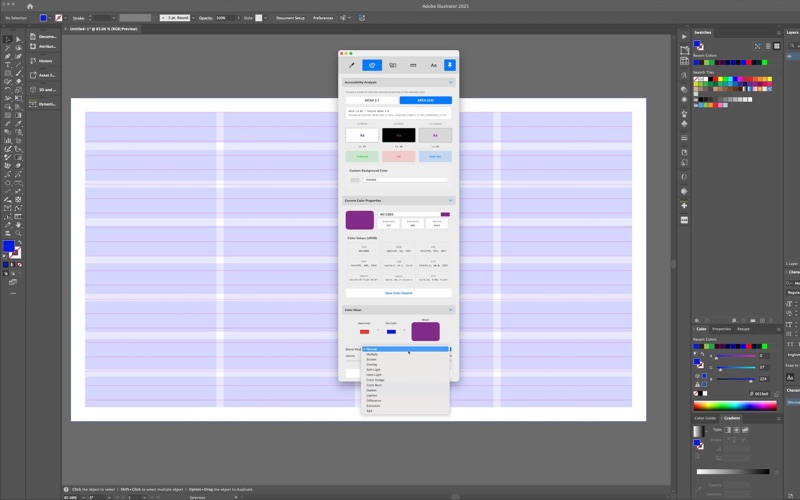Click the Preferences button

[323, 18]
